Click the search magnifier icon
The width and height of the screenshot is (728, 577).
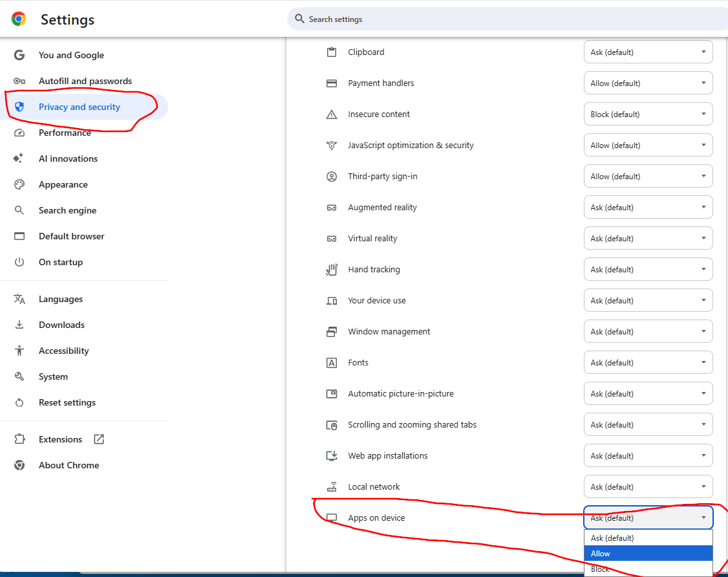300,19
